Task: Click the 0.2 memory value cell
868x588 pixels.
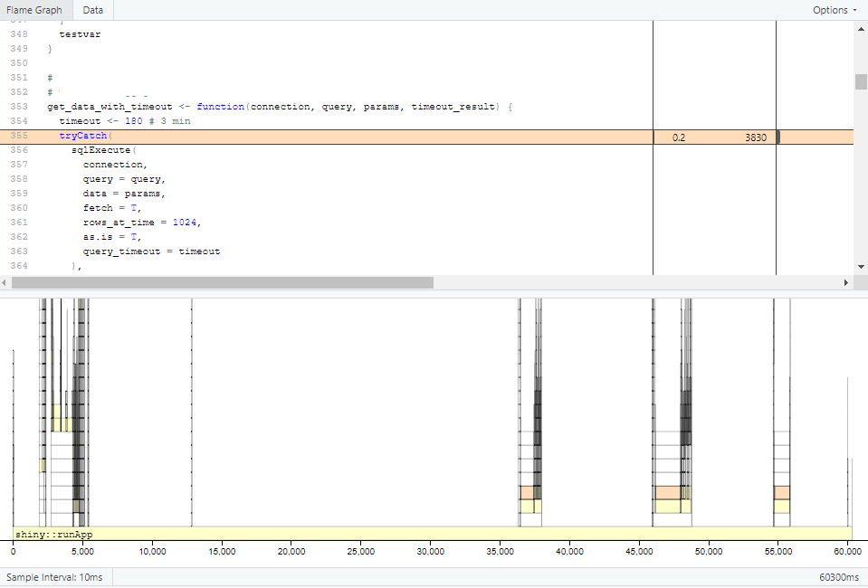Action: tap(679, 138)
